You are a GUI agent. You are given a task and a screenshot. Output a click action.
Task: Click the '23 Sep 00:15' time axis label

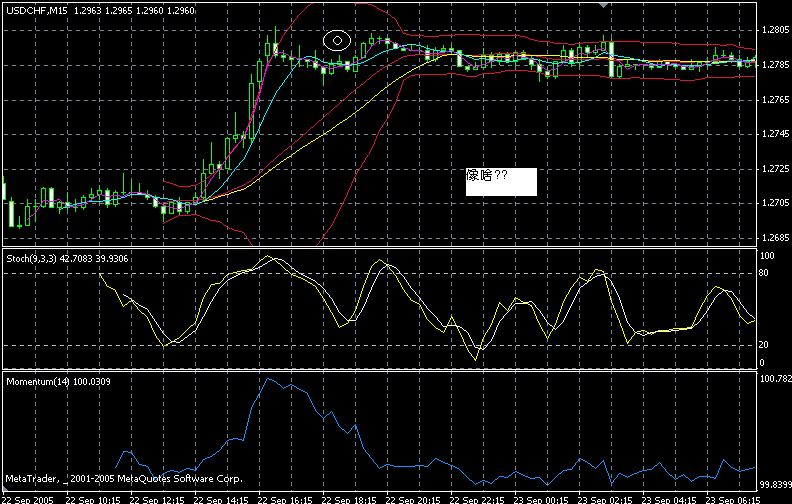tap(541, 499)
